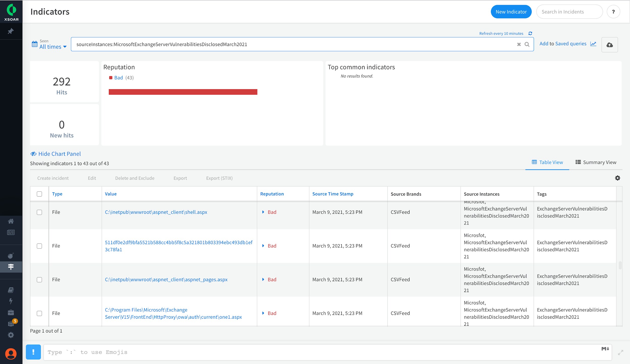The width and height of the screenshot is (630, 364).
Task: Toggle the select-all header checkbox
Action: point(39,194)
